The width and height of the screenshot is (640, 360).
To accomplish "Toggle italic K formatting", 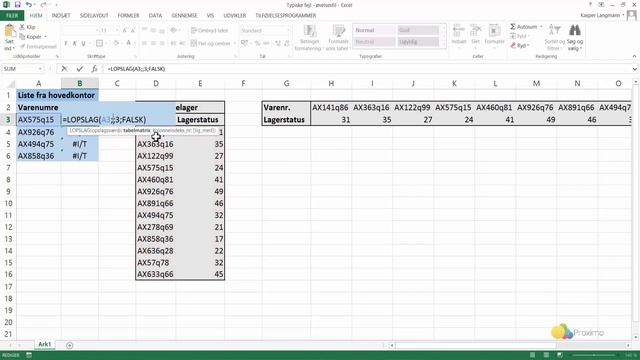I will (75, 43).
